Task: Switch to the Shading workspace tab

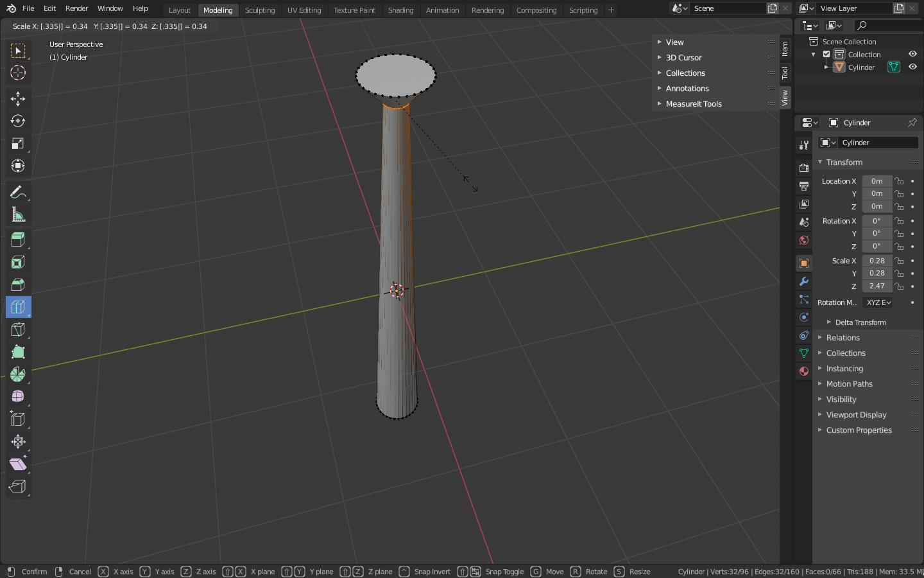Action: (400, 10)
